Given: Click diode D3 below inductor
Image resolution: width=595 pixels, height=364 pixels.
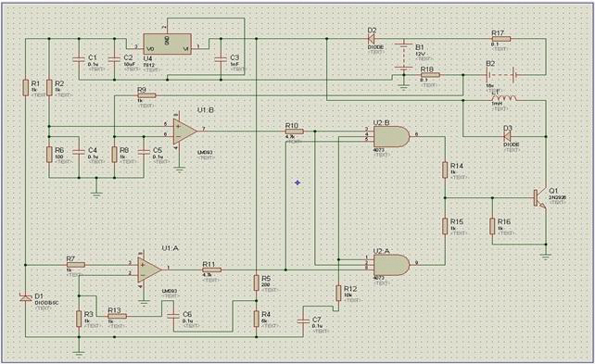Looking at the screenshot, I should coord(507,136).
